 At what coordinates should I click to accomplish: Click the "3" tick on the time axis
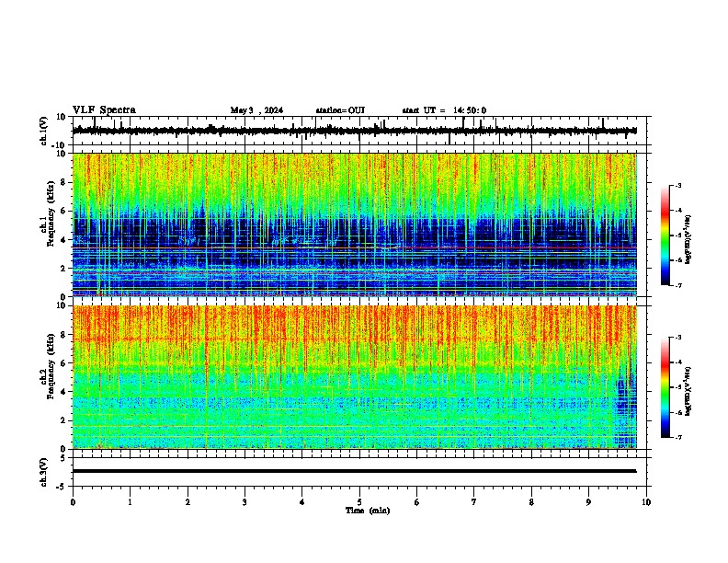(245, 502)
